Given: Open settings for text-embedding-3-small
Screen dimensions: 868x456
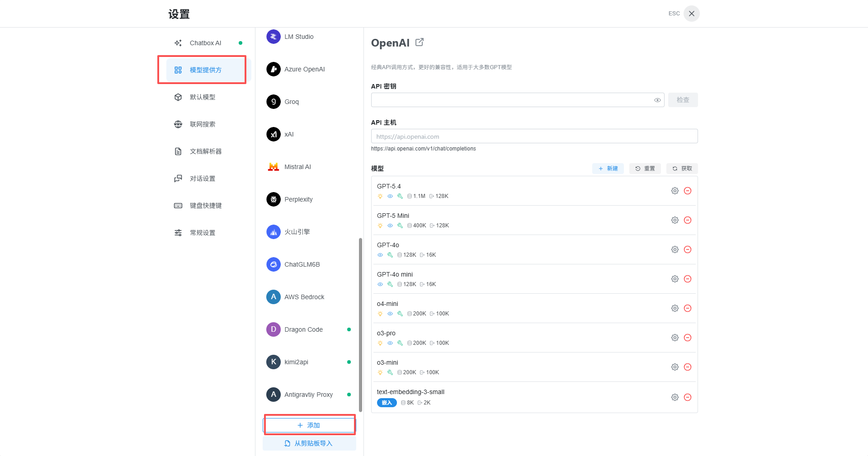Looking at the screenshot, I should point(675,397).
